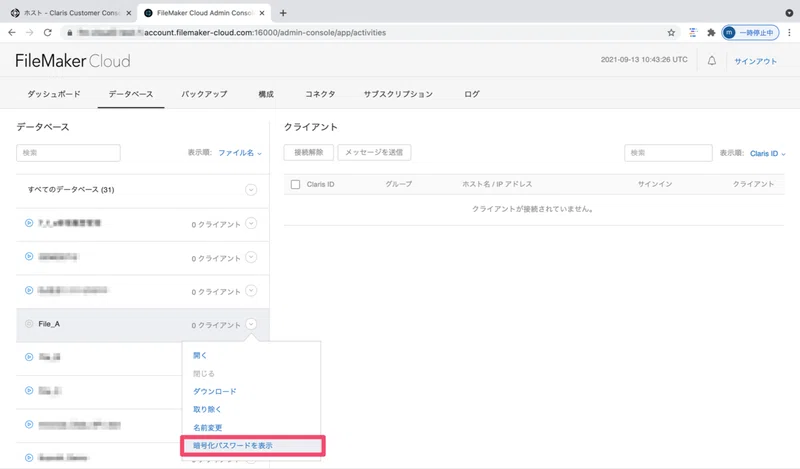Click the クライアント column header
Image resolution: width=800 pixels, height=469 pixels.
coord(753,184)
